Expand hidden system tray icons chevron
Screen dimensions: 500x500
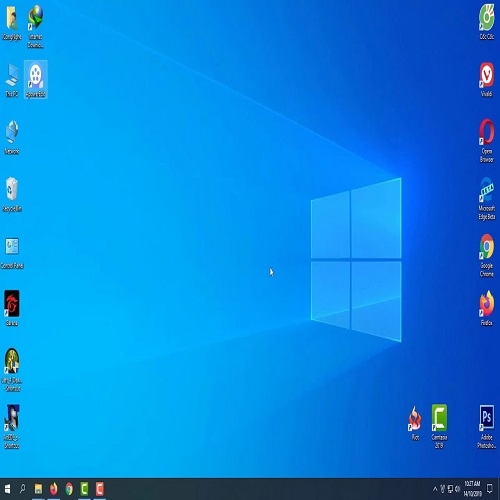[435, 489]
